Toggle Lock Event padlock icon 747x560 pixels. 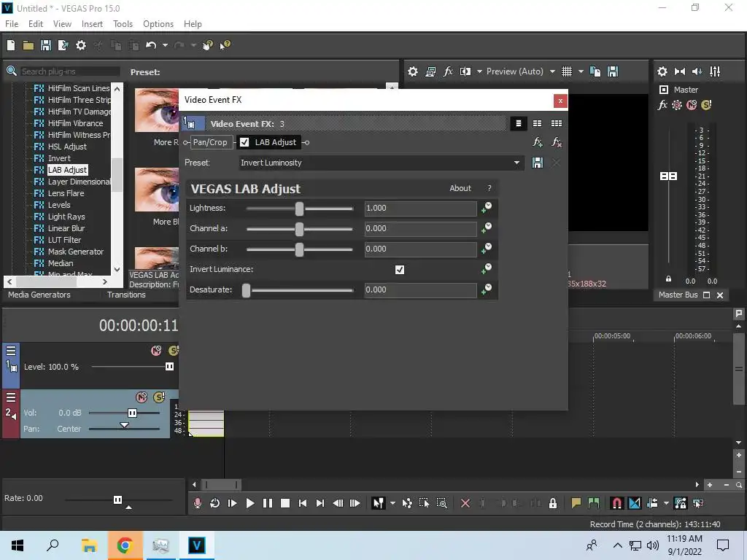tap(553, 503)
